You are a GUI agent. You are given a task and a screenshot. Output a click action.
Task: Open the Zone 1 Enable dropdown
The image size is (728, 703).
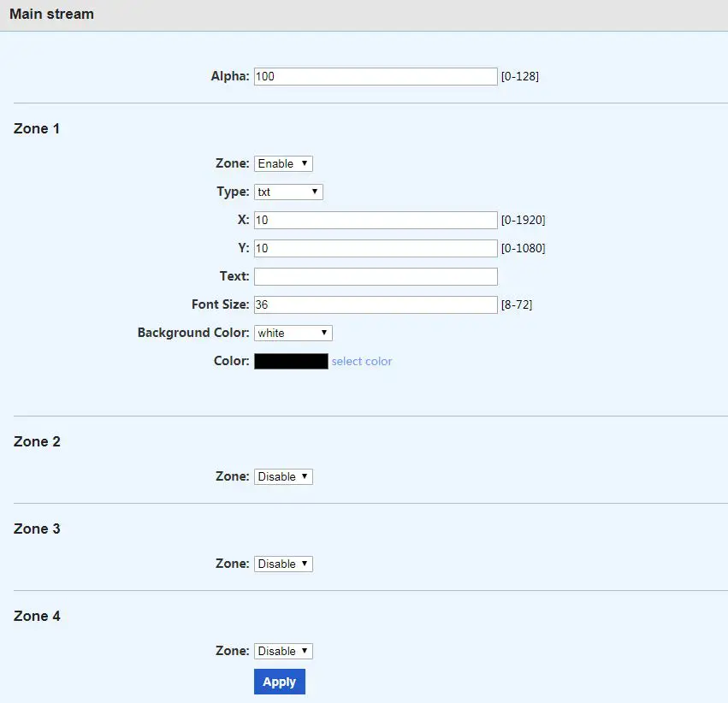pos(283,164)
